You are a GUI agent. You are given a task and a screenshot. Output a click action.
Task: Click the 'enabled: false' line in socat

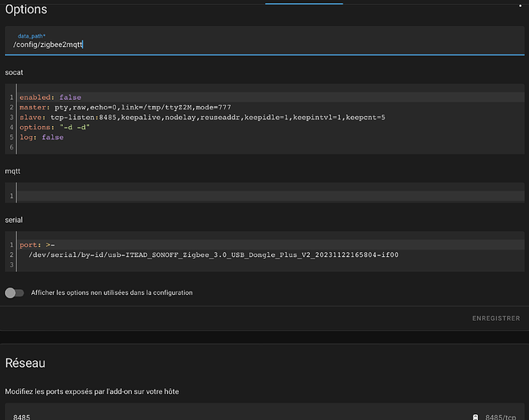(x=50, y=97)
